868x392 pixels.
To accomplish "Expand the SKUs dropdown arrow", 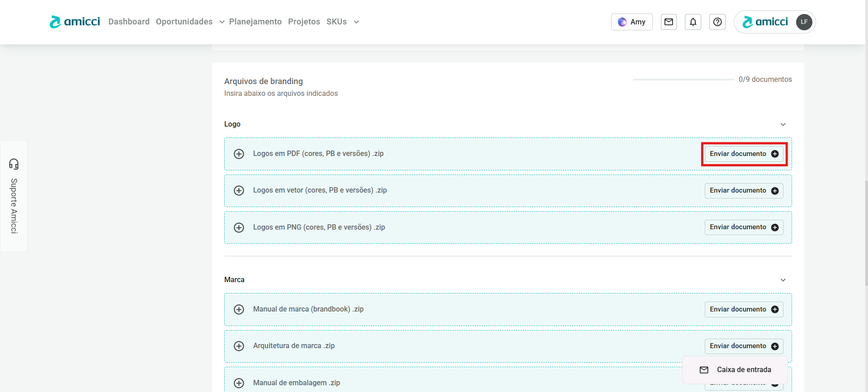I will pyautogui.click(x=356, y=22).
